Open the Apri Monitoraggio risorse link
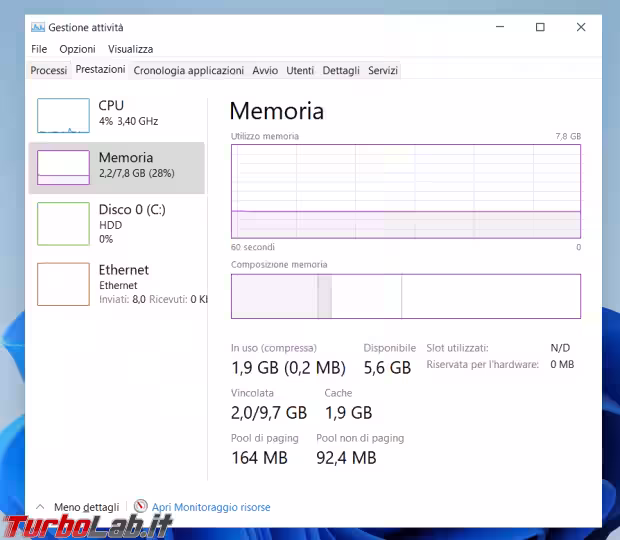This screenshot has width=620, height=540. tap(211, 507)
